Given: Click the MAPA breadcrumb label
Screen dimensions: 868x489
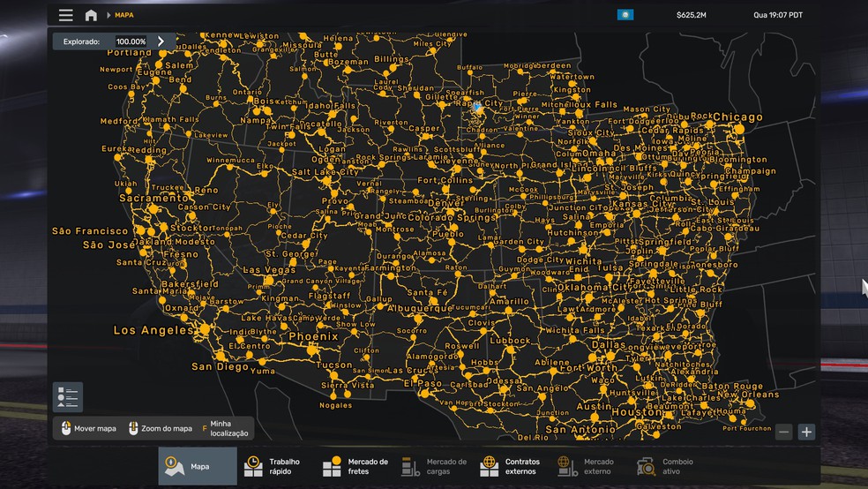Looking at the screenshot, I should tap(124, 15).
